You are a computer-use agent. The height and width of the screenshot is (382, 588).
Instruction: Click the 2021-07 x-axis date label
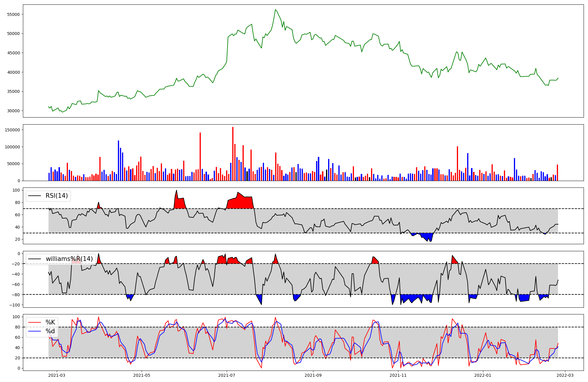[227, 375]
